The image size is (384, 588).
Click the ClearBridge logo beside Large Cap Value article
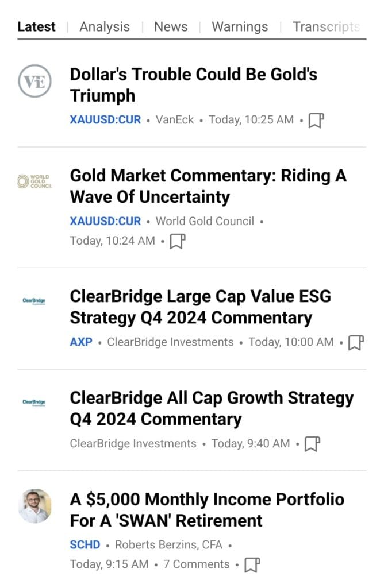click(x=36, y=301)
